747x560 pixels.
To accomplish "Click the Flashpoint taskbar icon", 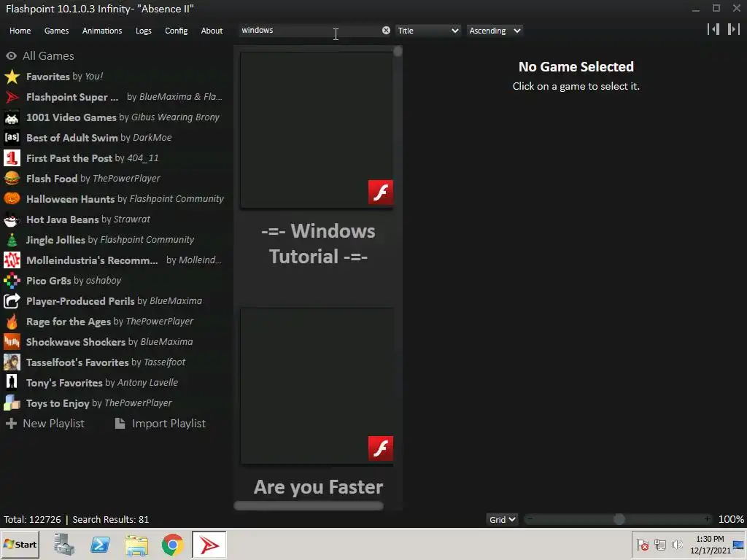I will [x=209, y=545].
